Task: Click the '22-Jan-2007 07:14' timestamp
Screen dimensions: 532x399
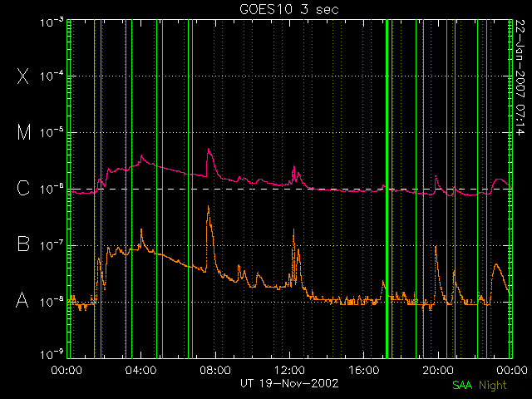Action: [x=520, y=77]
